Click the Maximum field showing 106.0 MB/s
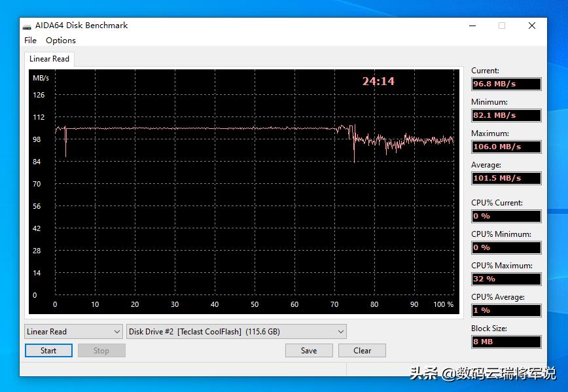The height and width of the screenshot is (392, 568). [506, 147]
